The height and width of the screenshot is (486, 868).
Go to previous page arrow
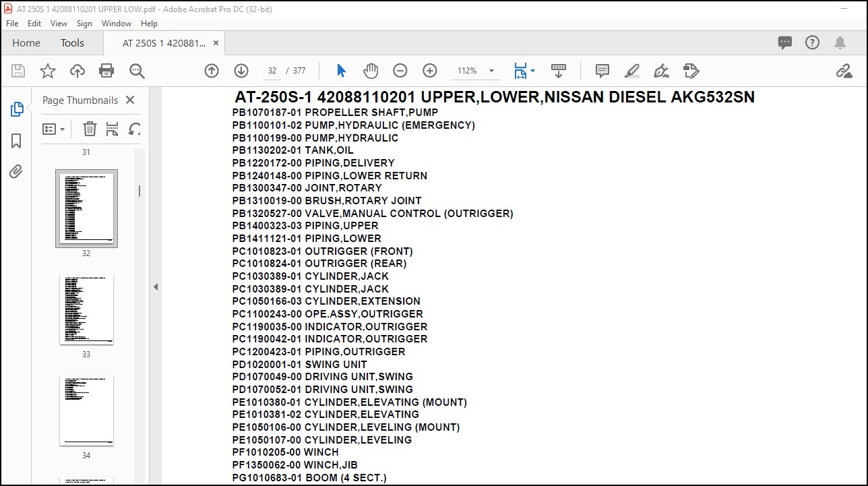[212, 71]
